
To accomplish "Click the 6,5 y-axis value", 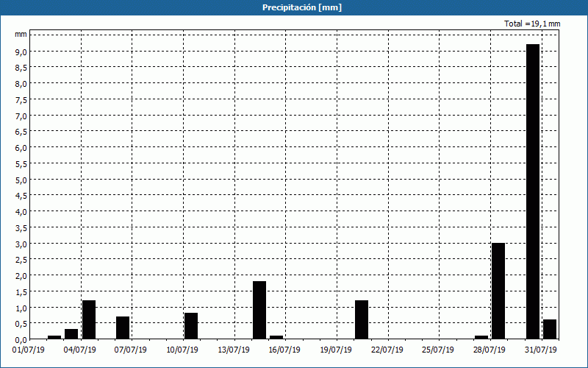I will click(21, 132).
